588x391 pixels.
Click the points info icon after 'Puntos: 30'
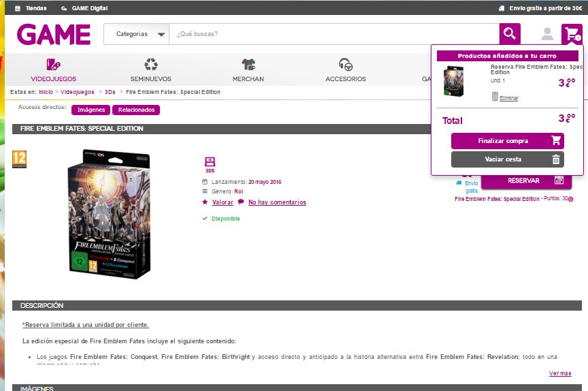(570, 200)
